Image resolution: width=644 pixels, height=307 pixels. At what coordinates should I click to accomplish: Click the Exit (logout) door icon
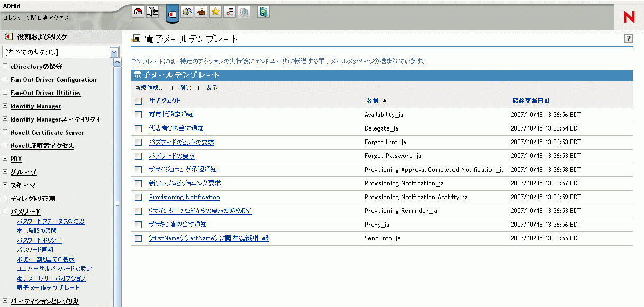(152, 12)
